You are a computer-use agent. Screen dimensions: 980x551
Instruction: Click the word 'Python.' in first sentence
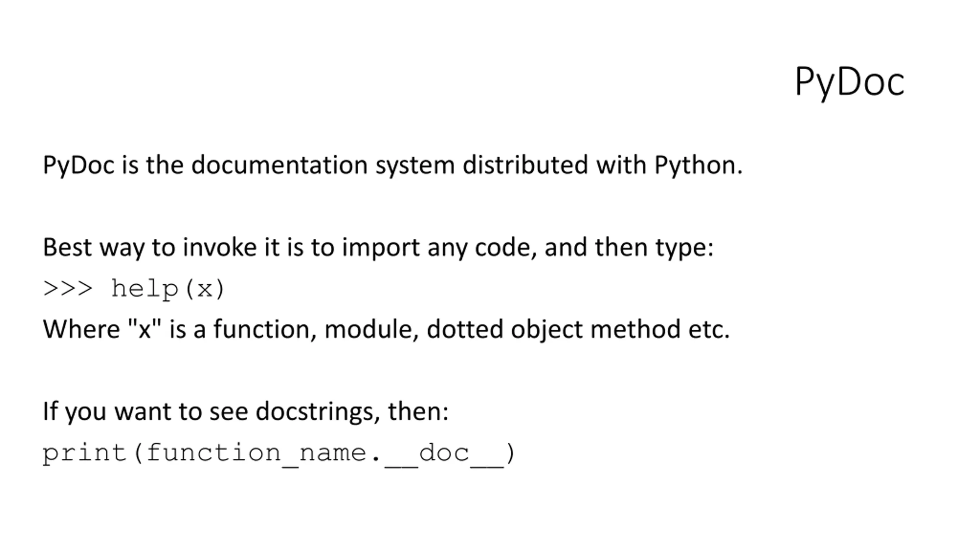click(x=699, y=165)
